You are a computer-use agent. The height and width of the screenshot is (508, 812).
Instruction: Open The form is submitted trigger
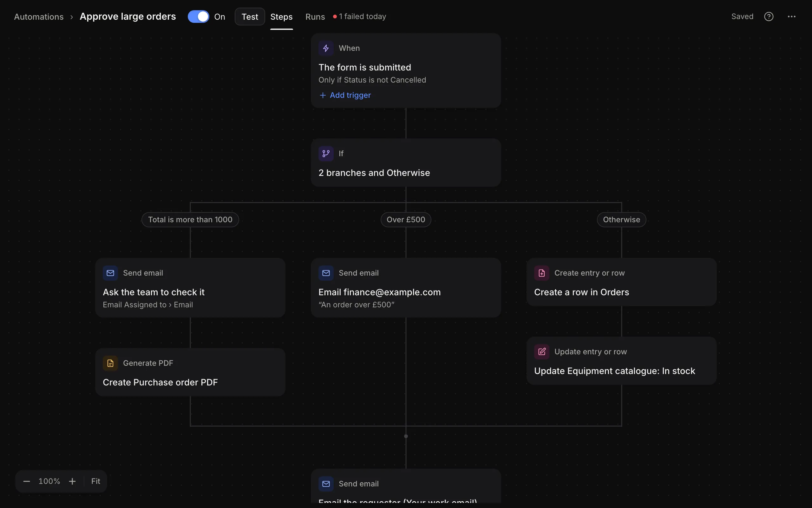406,70
